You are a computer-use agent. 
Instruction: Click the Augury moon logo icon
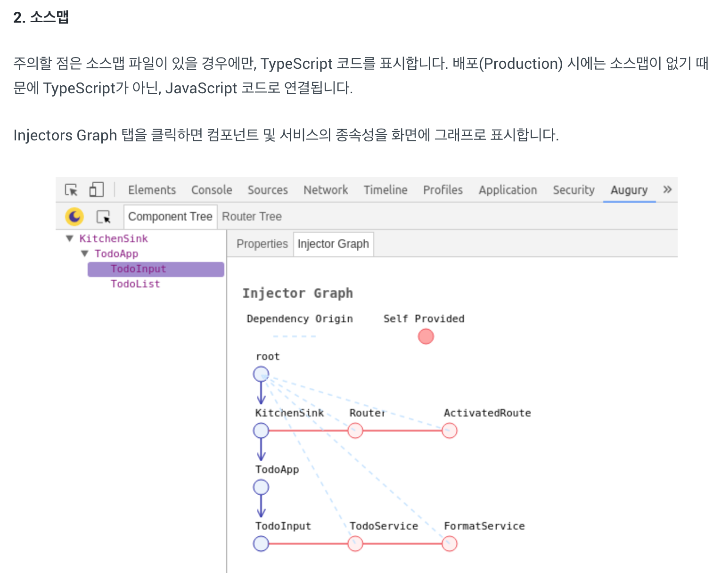[74, 217]
